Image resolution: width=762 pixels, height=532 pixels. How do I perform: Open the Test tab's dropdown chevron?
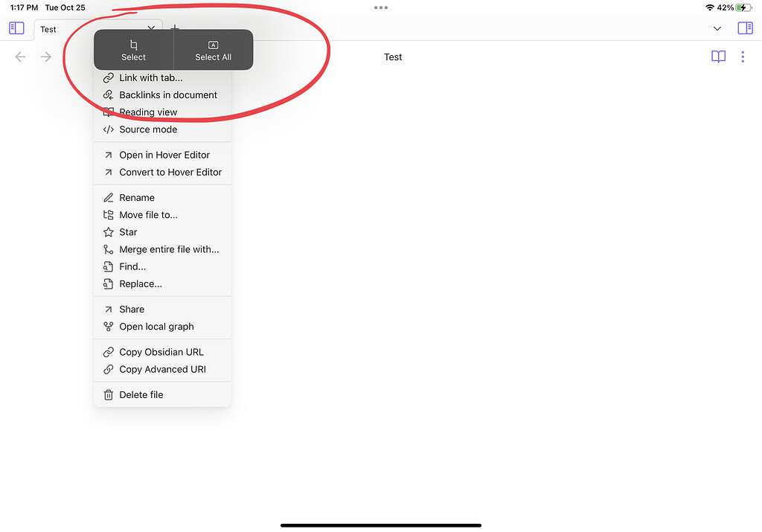click(151, 28)
